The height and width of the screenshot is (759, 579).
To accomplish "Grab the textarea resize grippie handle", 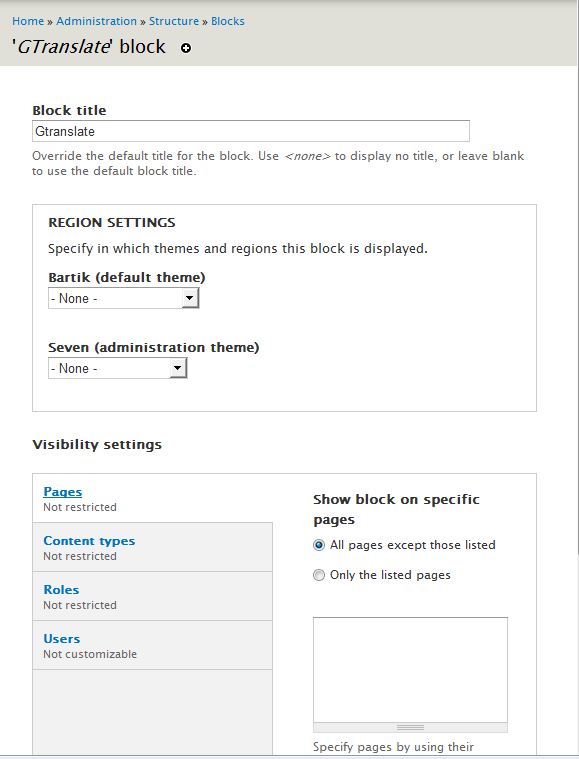I will point(411,728).
